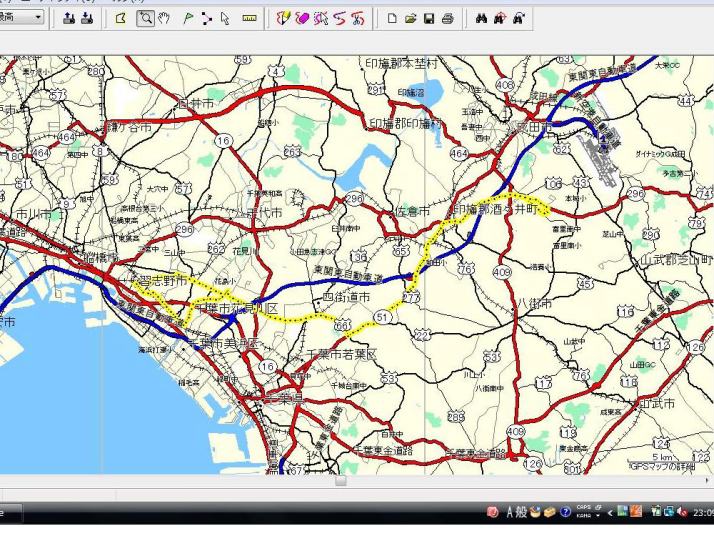Screen dimensions: 714x536
Task: Click the 習志野市 label on the map
Action: coord(163,281)
